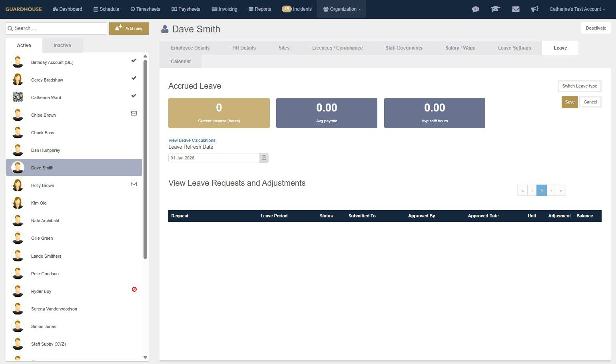The height and width of the screenshot is (364, 616).
Task: Go to the Dashboard page
Action: pos(68,9)
